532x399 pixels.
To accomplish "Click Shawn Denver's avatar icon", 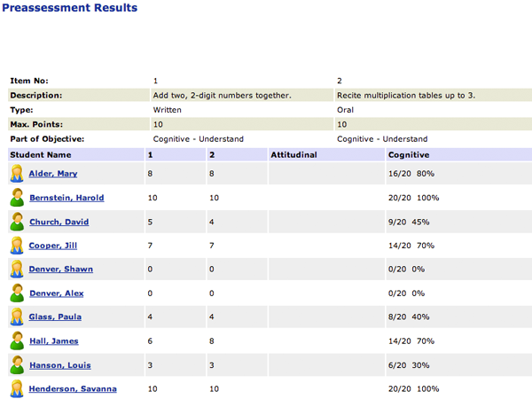I will (x=17, y=269).
